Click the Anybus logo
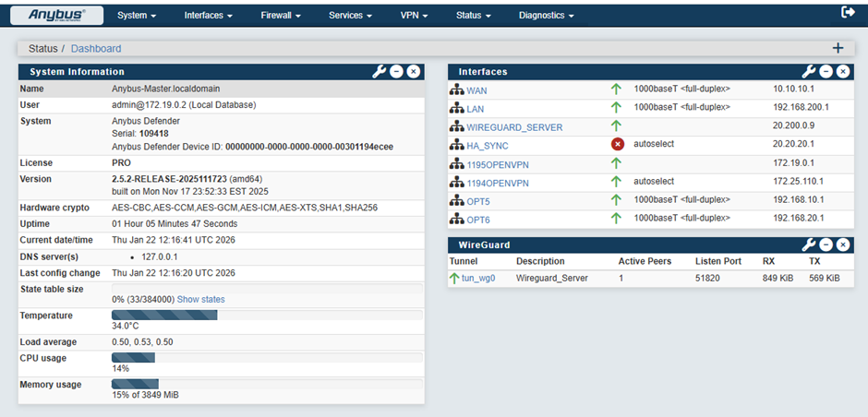868x417 pixels. pos(56,15)
